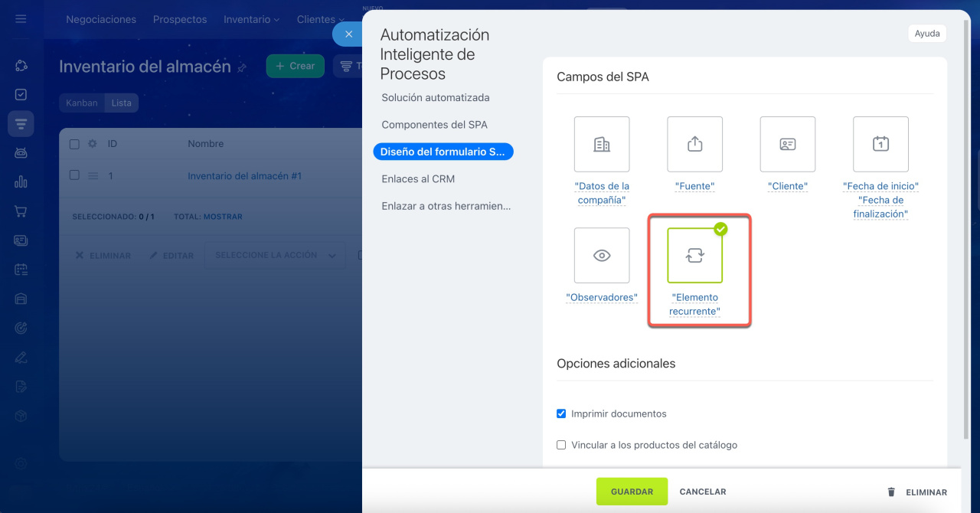Select the "Observadores" eye icon
The height and width of the screenshot is (513, 980).
coord(602,256)
